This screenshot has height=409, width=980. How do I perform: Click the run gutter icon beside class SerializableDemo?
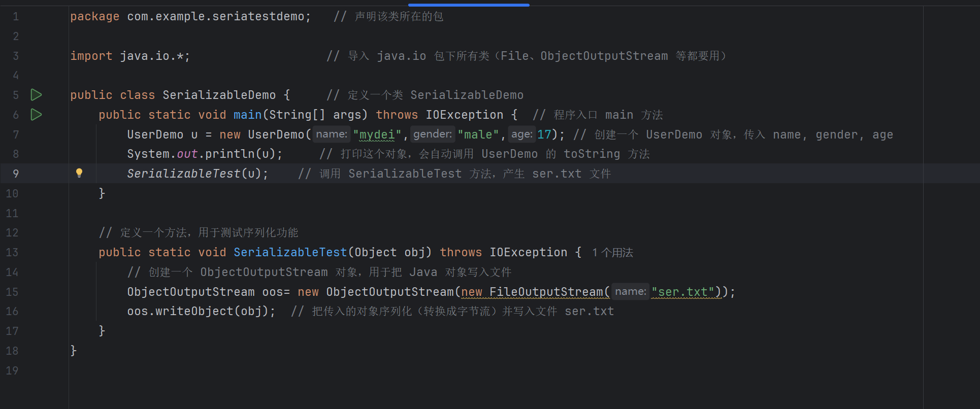coord(36,95)
